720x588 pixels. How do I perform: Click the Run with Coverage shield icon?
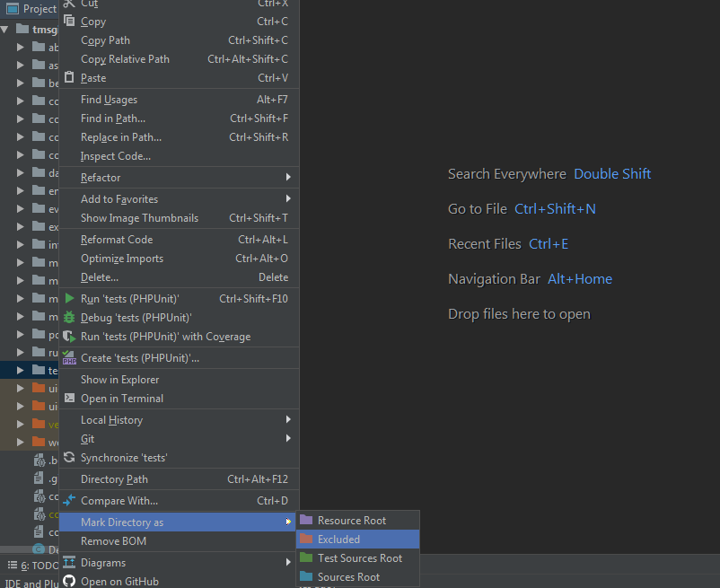(x=69, y=337)
